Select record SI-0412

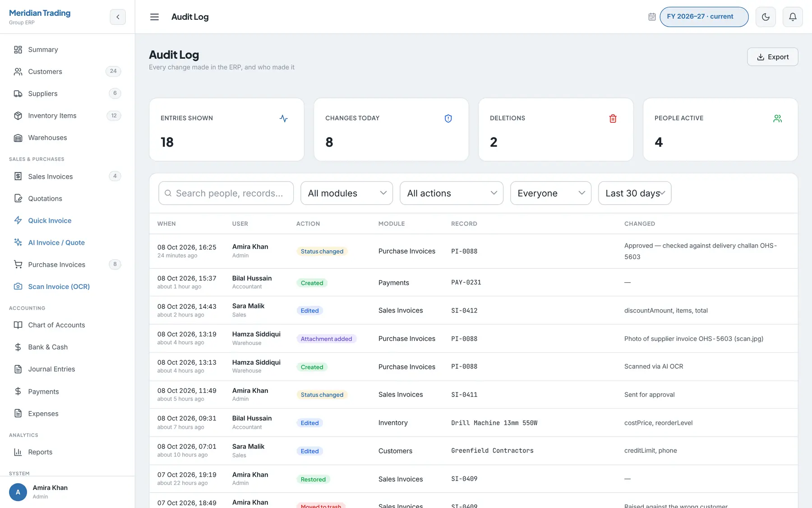click(464, 310)
